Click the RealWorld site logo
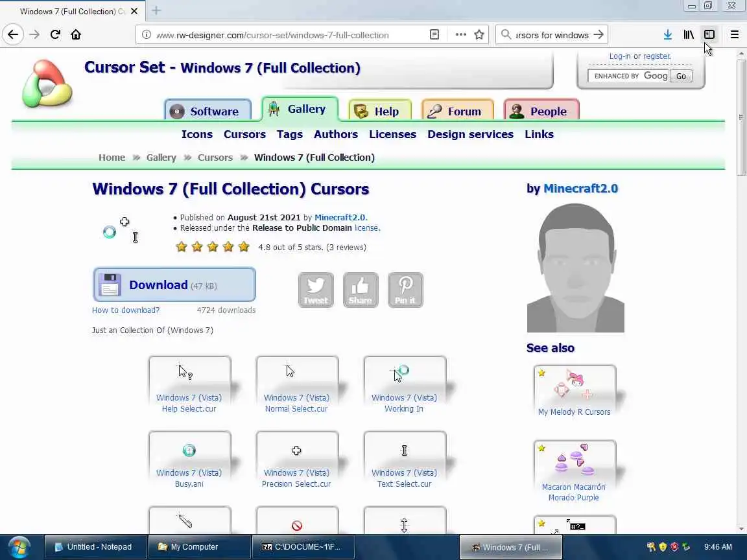This screenshot has height=560, width=747. coord(47,84)
